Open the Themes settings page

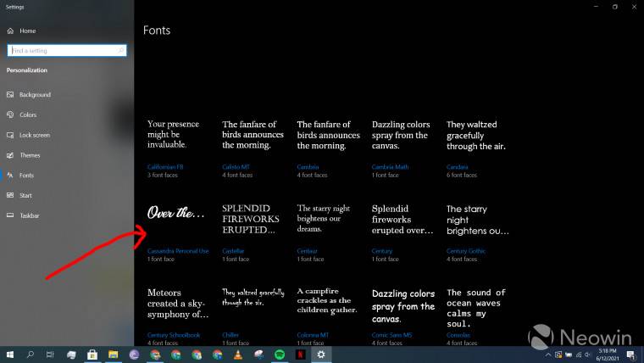pyautogui.click(x=30, y=155)
